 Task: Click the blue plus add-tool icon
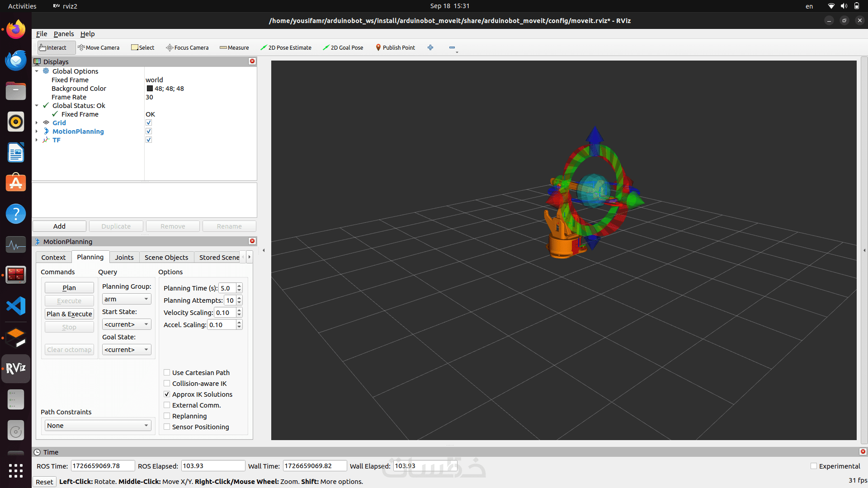point(430,47)
